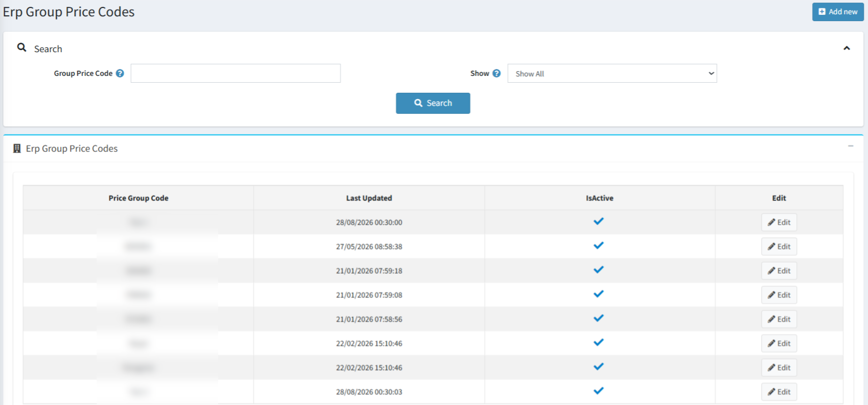
Task: Click the active checkmark for 28/08/2026 00:30:00 row
Action: coord(598,221)
